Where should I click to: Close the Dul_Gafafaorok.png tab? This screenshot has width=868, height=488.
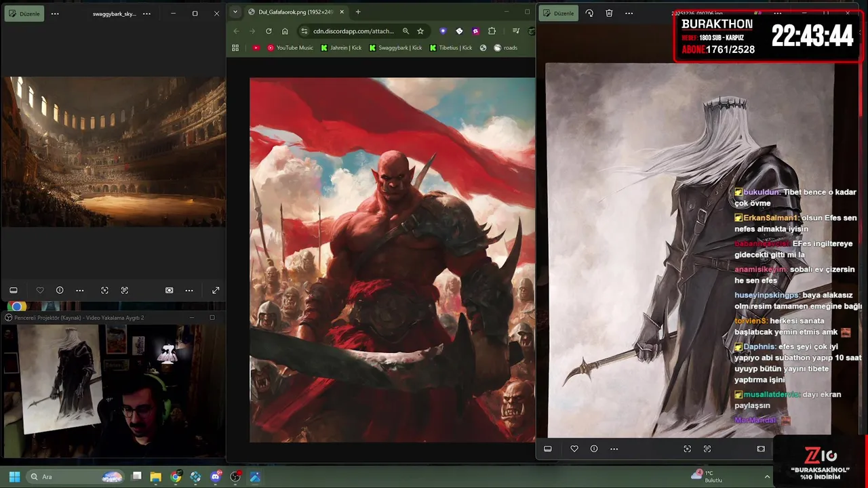click(342, 12)
